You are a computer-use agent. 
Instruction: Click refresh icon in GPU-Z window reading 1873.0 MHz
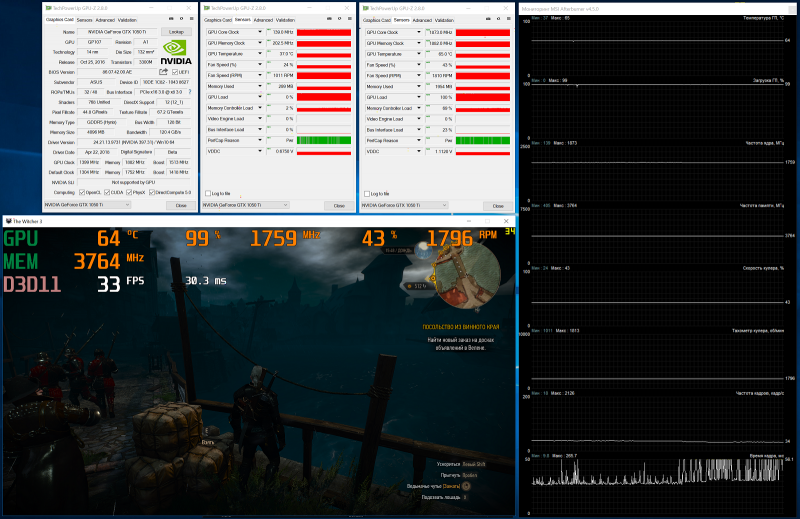tap(498, 18)
